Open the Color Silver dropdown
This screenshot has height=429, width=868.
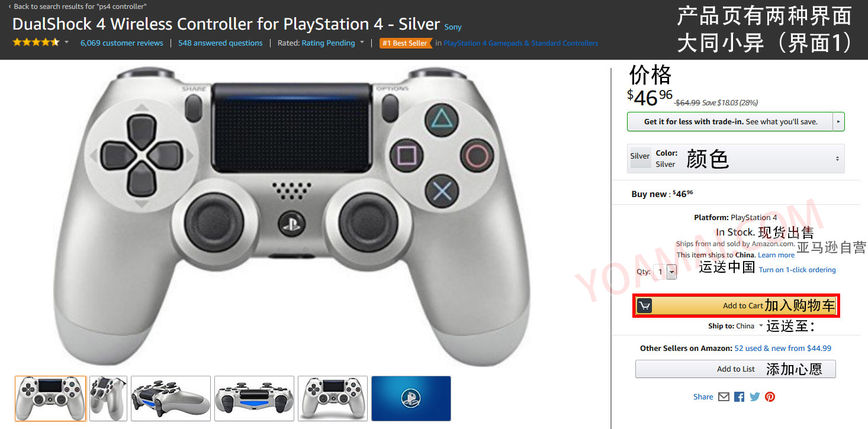tap(736, 159)
